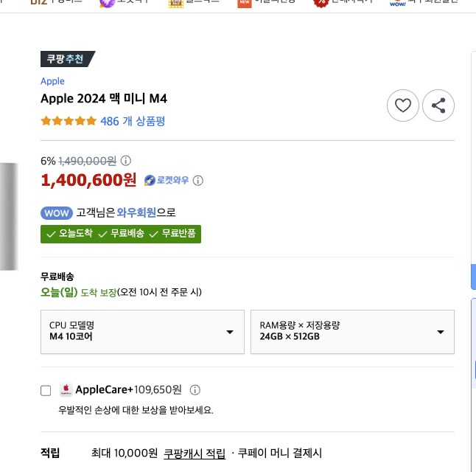Click the sale price 1,400,600원
The image size is (476, 472).
coord(88,180)
